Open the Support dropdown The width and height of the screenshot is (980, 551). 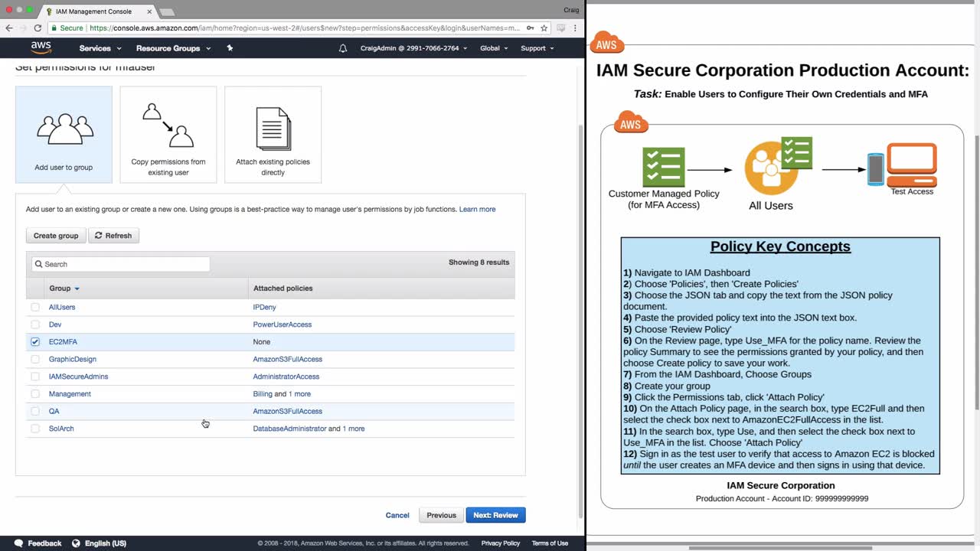click(537, 48)
